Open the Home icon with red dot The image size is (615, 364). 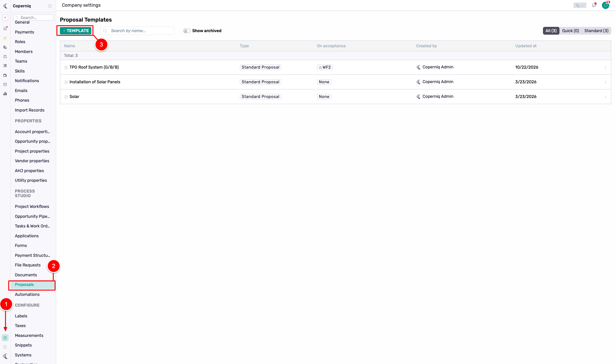[x=5, y=28]
